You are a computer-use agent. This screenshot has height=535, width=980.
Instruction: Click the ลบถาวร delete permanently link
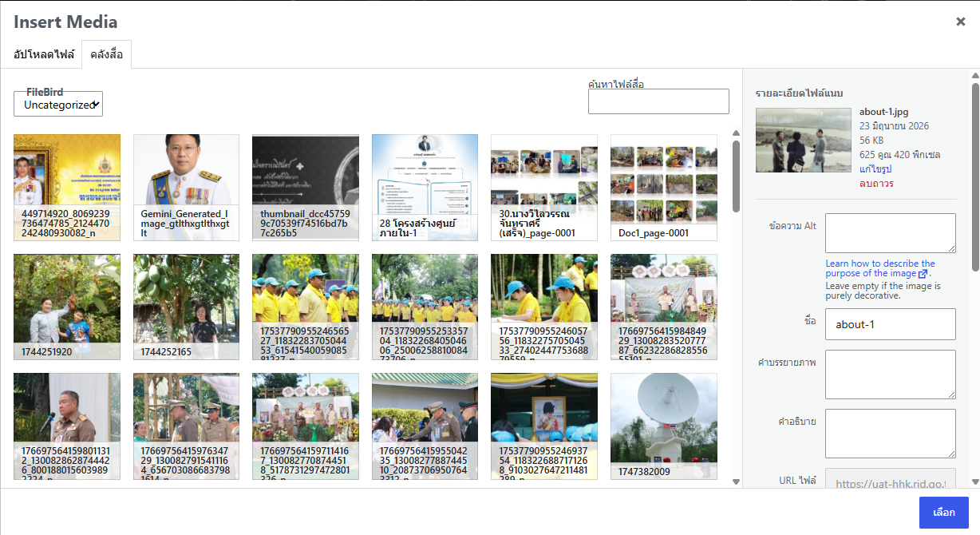[x=876, y=183]
